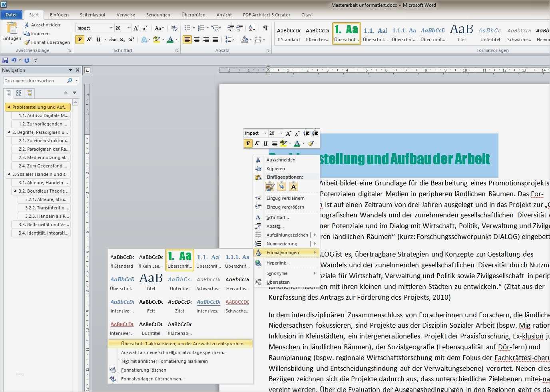550x392 pixels.
Task: Toggle paragraph mark display
Action: 264,28
